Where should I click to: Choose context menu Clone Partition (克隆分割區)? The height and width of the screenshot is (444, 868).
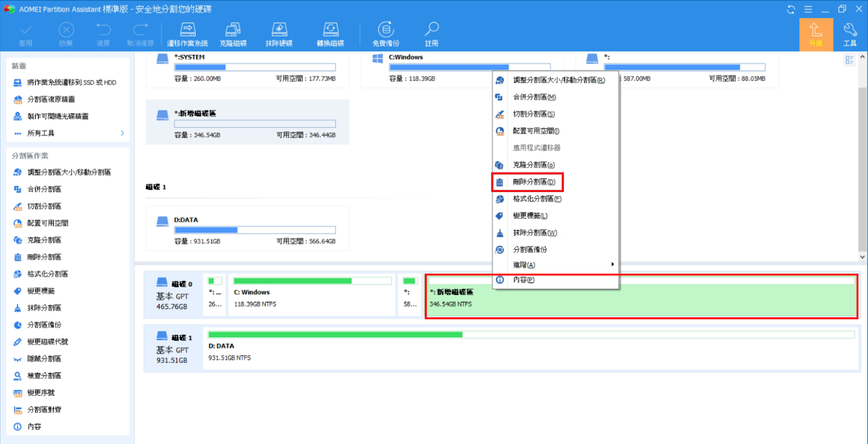[556, 165]
